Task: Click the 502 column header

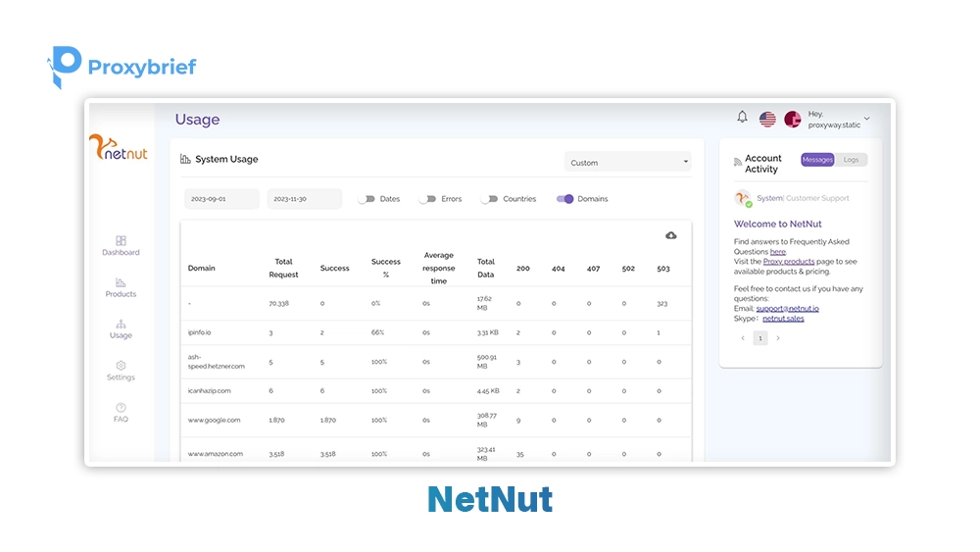Action: [628, 269]
